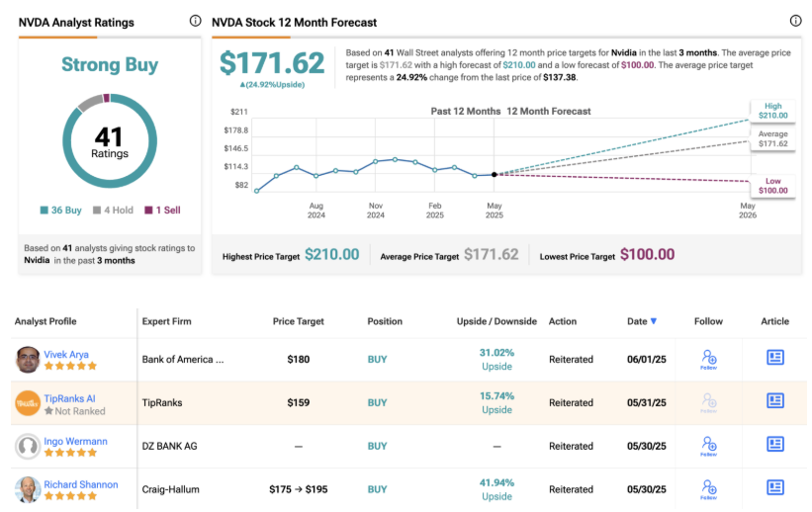Open Vivek Arya analyst profile link
Screen dimensions: 812x512
[66, 355]
